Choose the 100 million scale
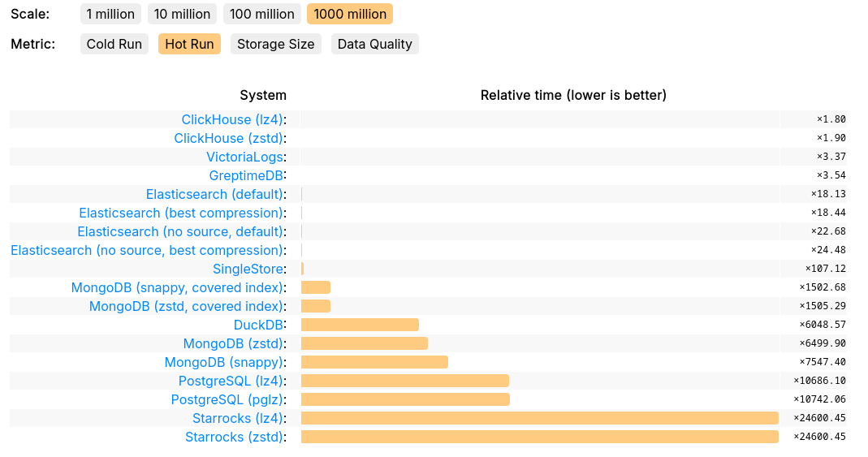Screen dimensions: 868x457 click(261, 14)
